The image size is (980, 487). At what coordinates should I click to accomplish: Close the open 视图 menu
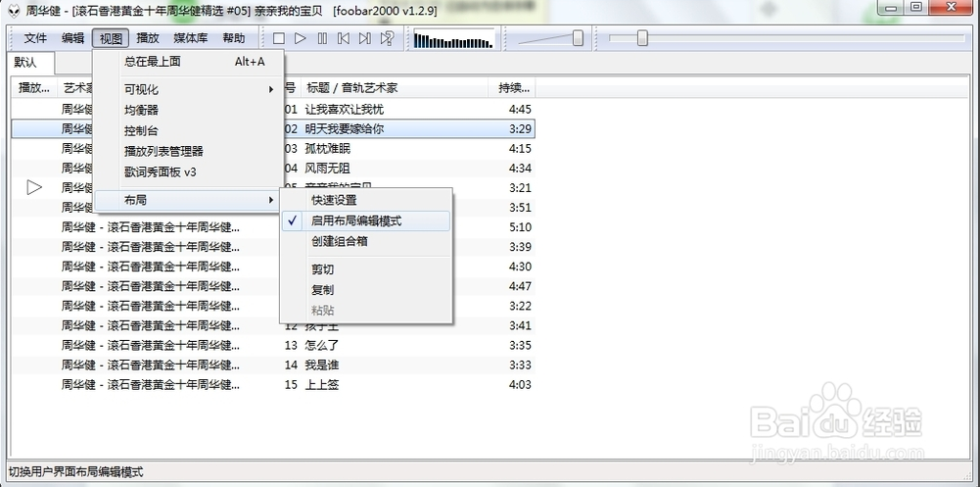point(112,38)
